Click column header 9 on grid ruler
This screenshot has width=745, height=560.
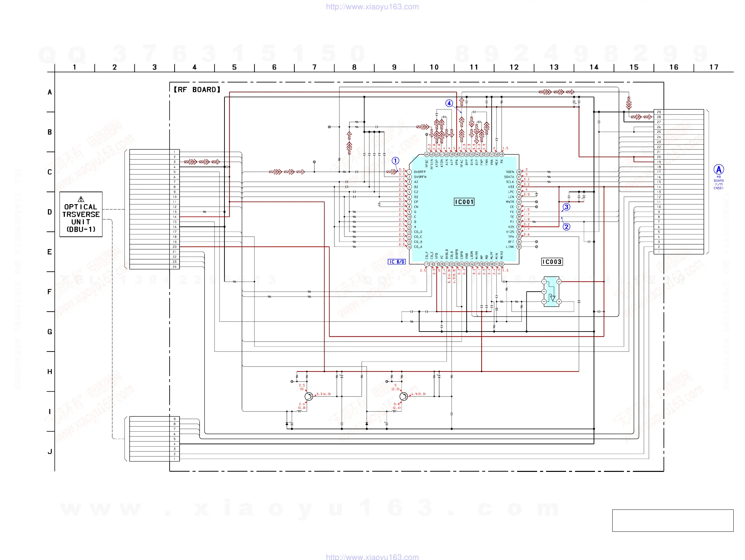pyautogui.click(x=394, y=67)
